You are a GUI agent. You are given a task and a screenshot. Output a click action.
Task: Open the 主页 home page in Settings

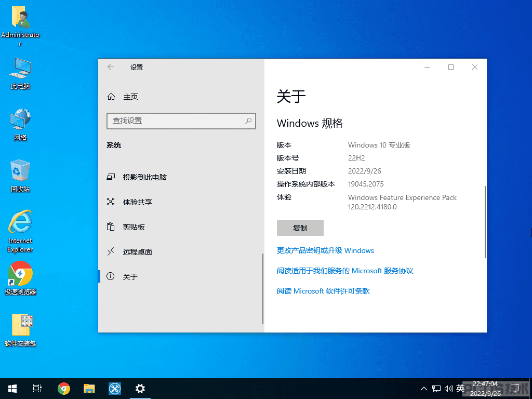123,97
